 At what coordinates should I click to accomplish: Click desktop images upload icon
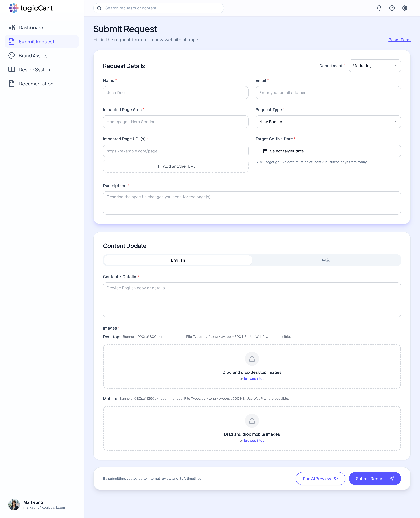coord(252,359)
